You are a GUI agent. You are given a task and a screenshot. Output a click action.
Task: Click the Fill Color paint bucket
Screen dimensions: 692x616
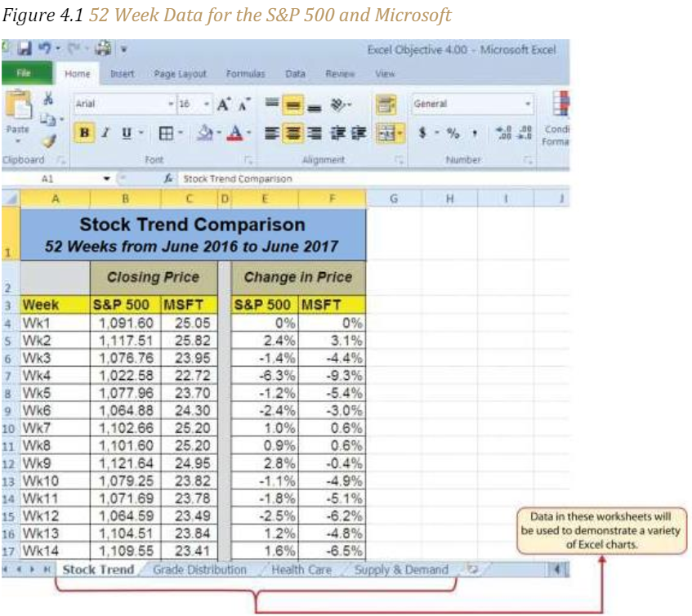tap(204, 133)
